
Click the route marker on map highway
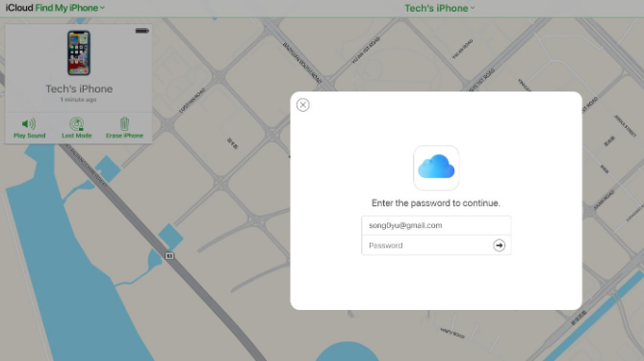[169, 256]
